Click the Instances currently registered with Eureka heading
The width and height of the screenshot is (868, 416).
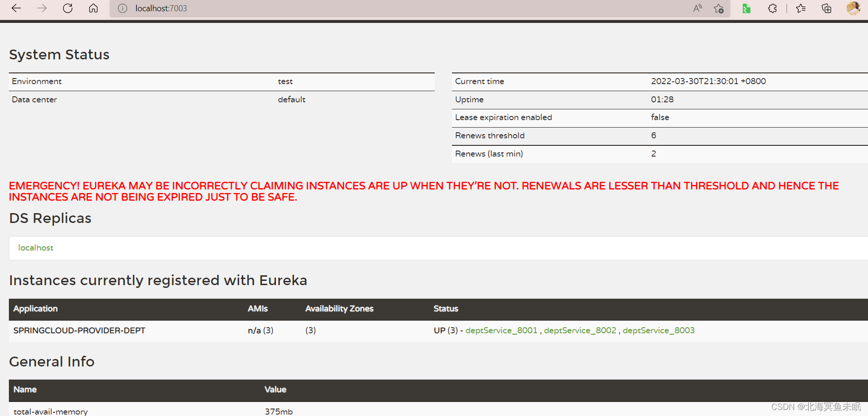coord(158,280)
